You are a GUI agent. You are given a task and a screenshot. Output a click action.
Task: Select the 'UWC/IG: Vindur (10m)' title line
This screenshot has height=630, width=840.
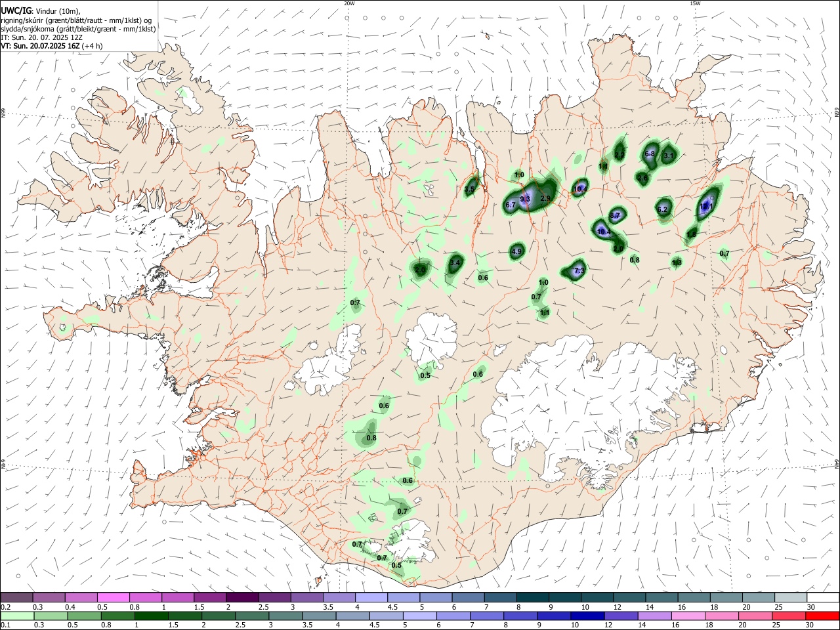(40, 11)
